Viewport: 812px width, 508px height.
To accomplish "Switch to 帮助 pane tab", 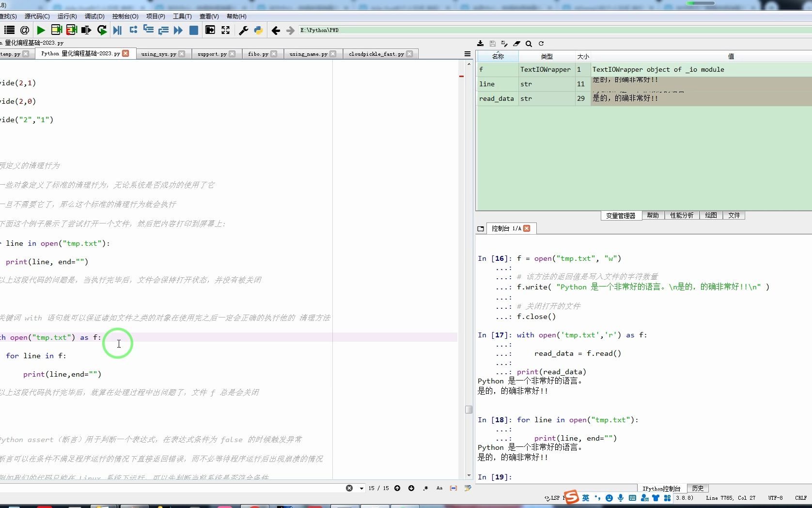I will (653, 215).
